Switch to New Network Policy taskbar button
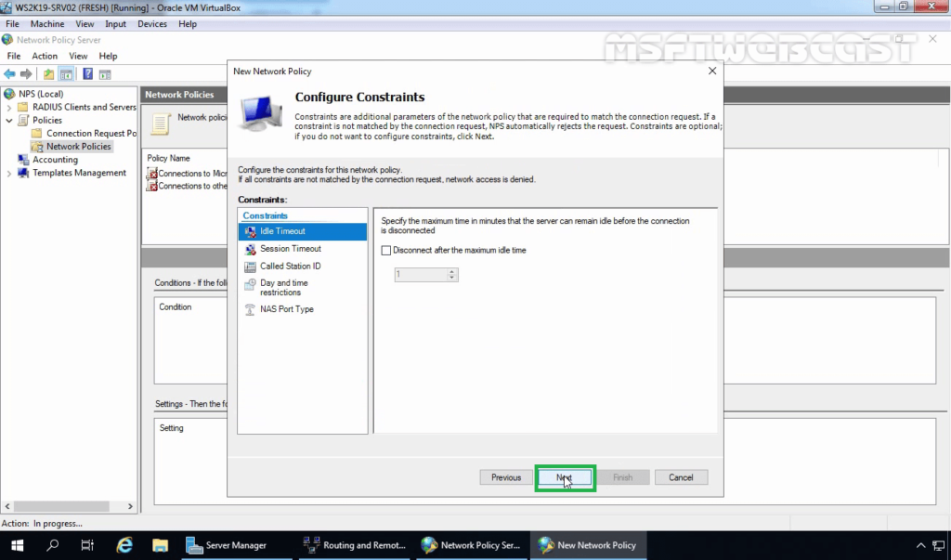Viewport: 951px width, 560px height. pyautogui.click(x=588, y=545)
